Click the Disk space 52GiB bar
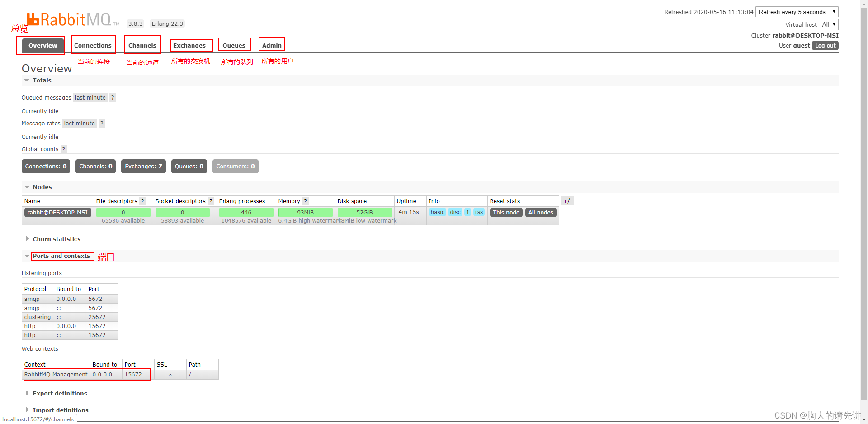The height and width of the screenshot is (424, 868). pyautogui.click(x=365, y=212)
